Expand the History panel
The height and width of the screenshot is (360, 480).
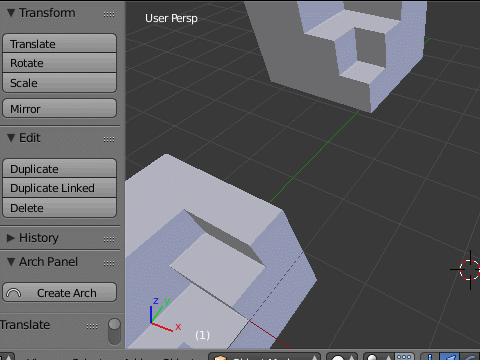tap(11, 238)
